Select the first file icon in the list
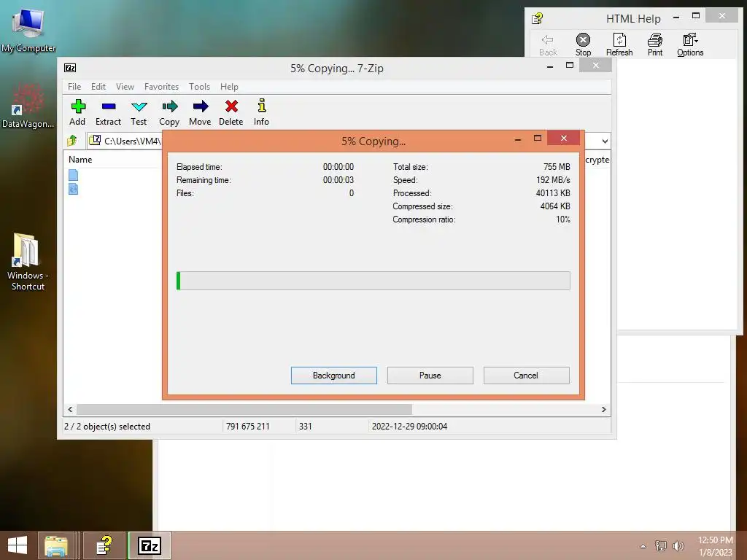747x560 pixels. (74, 175)
